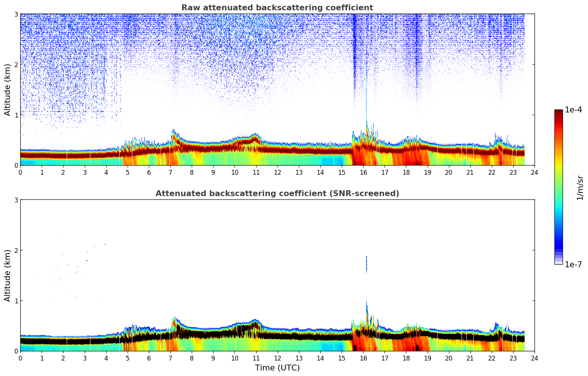Click time tick "16" under the raw plot
This screenshot has height=376, width=588.
click(x=363, y=172)
